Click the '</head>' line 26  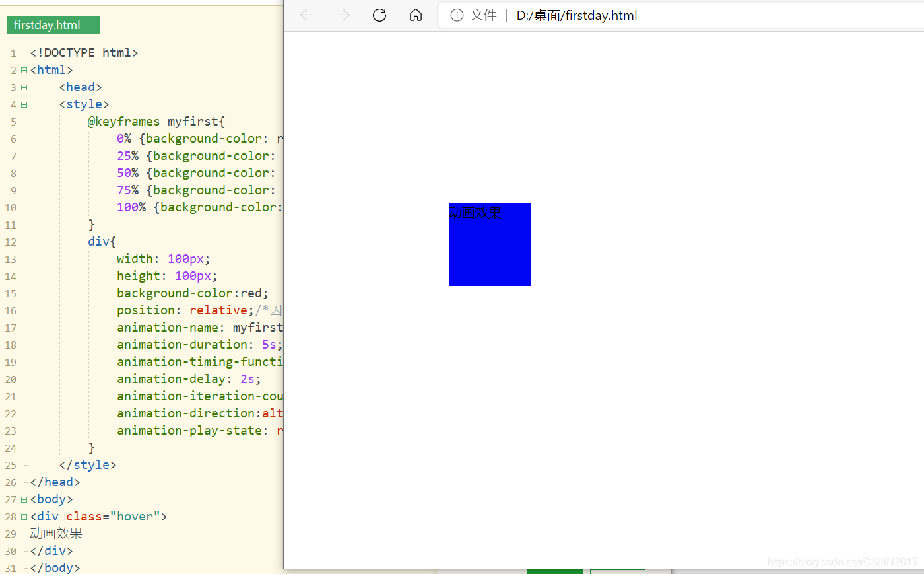[x=55, y=482]
